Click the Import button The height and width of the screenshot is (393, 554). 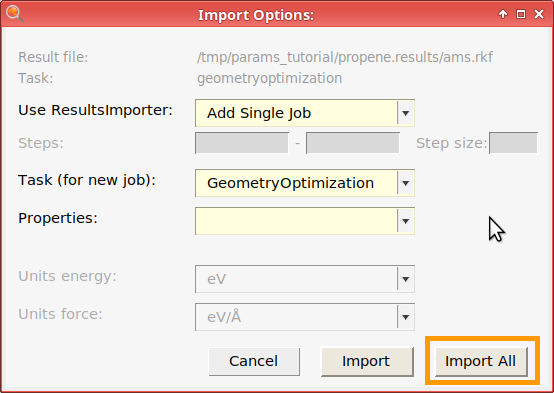point(367,362)
